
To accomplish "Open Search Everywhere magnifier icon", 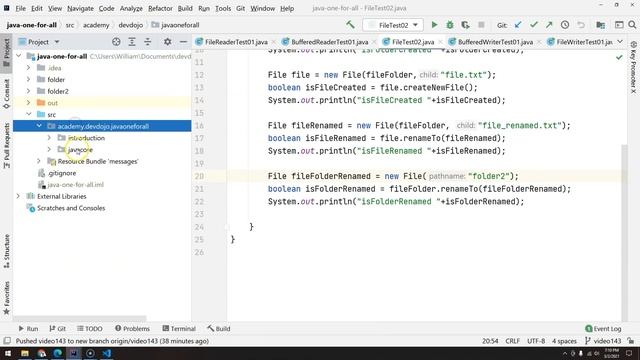I will coord(632,25).
